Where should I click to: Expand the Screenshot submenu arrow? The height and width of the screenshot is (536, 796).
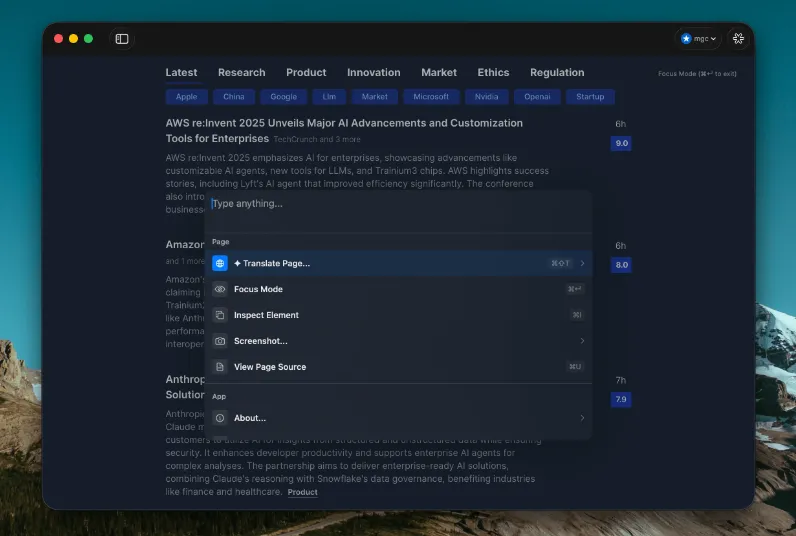(x=582, y=341)
